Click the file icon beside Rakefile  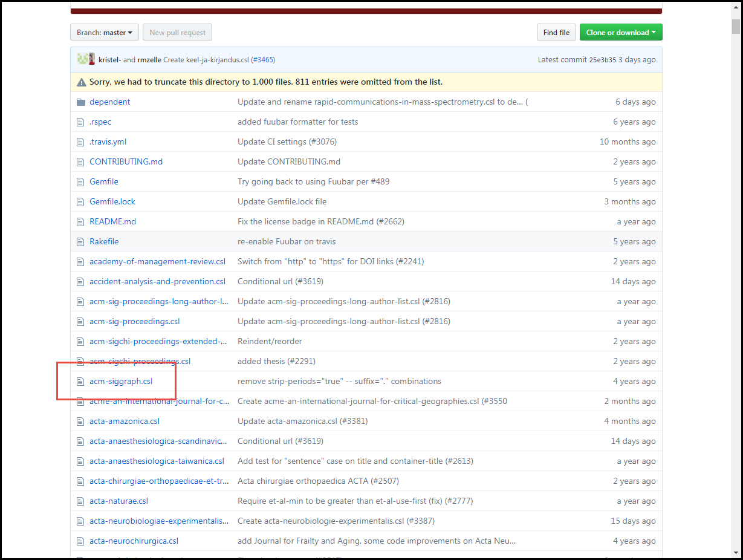80,241
